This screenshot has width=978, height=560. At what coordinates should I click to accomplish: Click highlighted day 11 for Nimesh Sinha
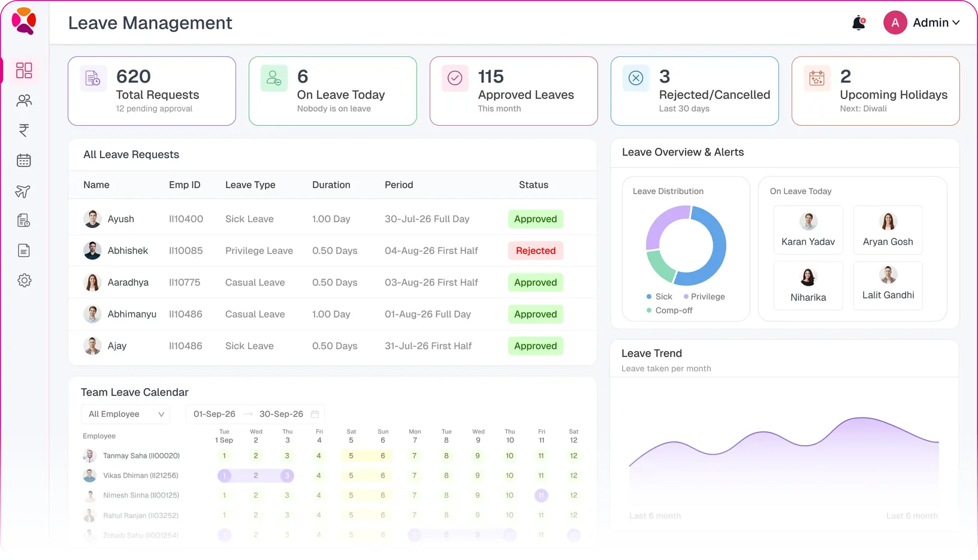point(541,496)
